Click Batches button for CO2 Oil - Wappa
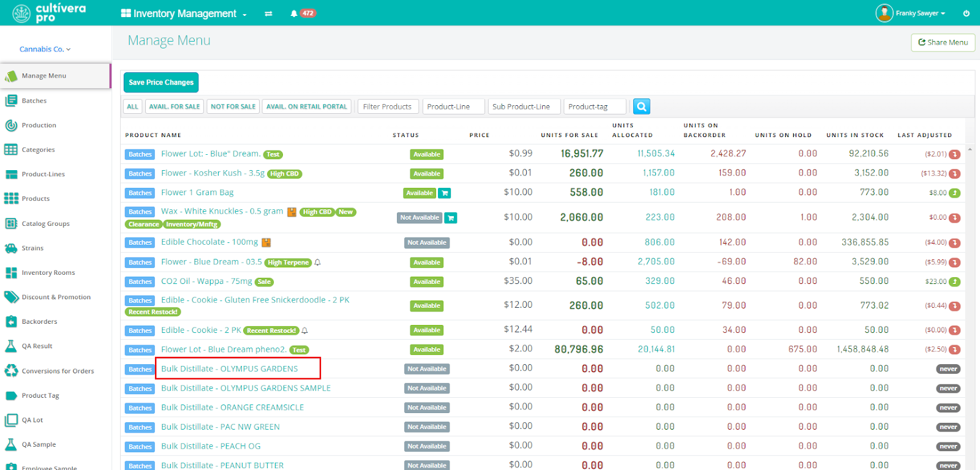Image resolution: width=980 pixels, height=470 pixels. (x=140, y=282)
